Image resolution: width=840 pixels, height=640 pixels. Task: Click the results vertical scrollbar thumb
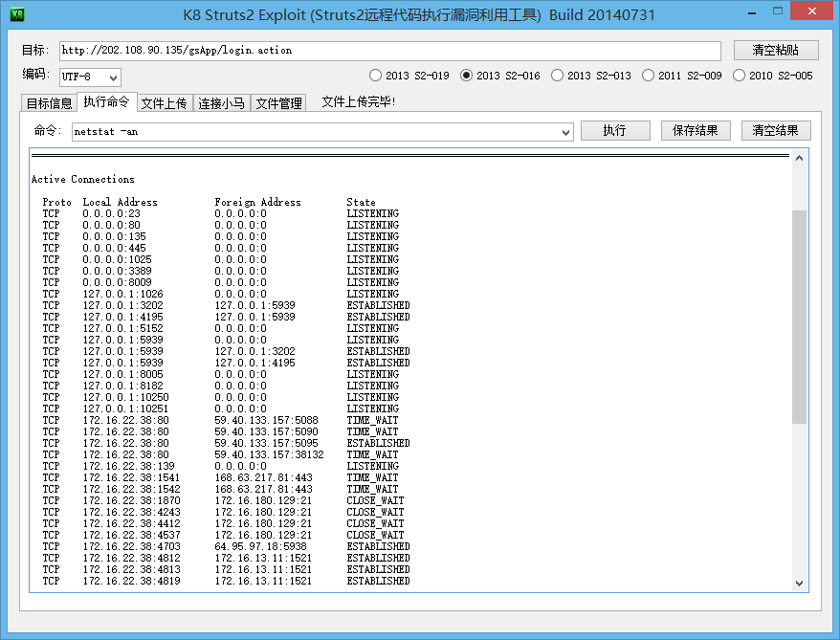pyautogui.click(x=799, y=317)
